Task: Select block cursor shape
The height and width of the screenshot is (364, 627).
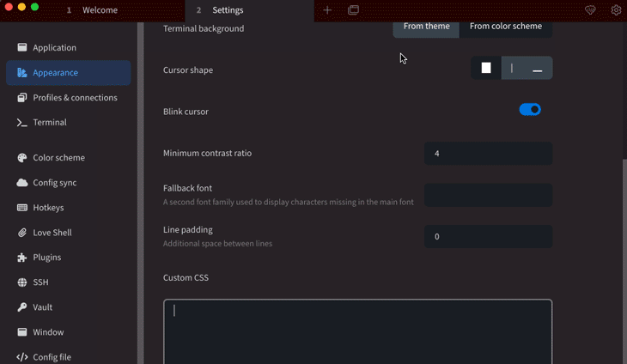Action: click(486, 69)
